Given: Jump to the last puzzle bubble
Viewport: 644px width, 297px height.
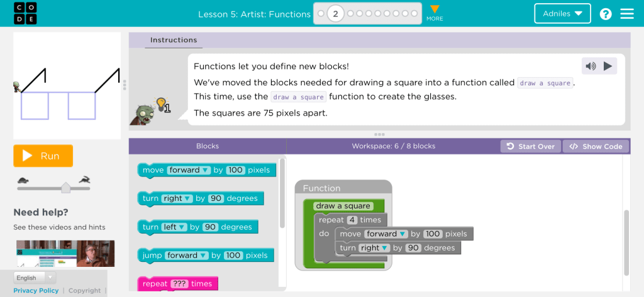Looking at the screenshot, I should 414,13.
